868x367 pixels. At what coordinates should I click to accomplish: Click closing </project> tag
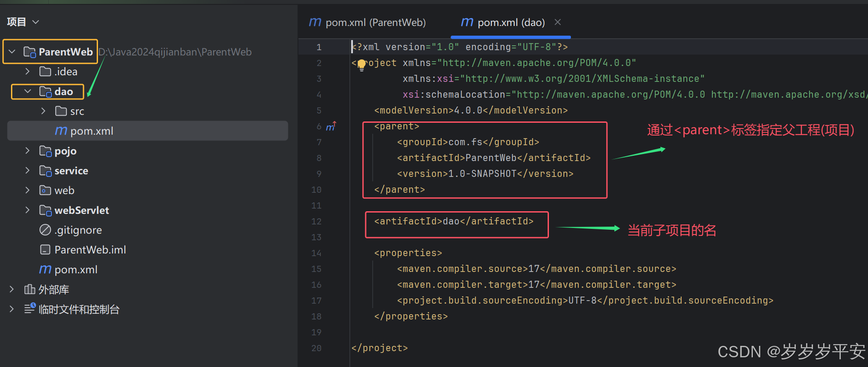(x=380, y=348)
